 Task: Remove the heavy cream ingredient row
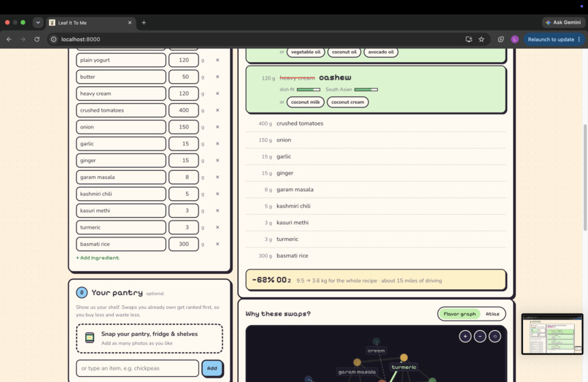click(x=217, y=93)
